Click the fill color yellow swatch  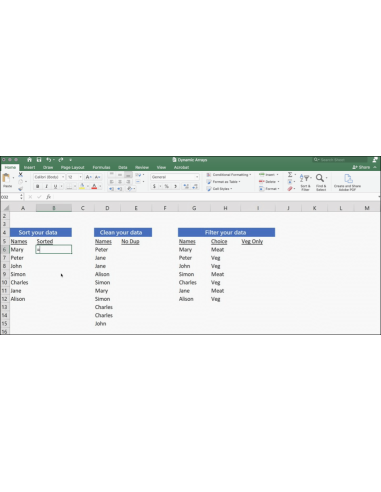point(82,187)
